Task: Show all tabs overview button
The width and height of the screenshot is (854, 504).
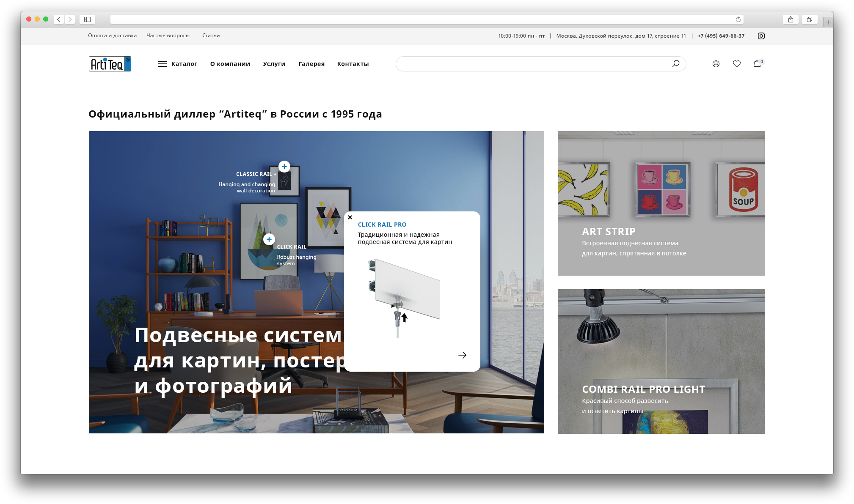Action: tap(809, 19)
